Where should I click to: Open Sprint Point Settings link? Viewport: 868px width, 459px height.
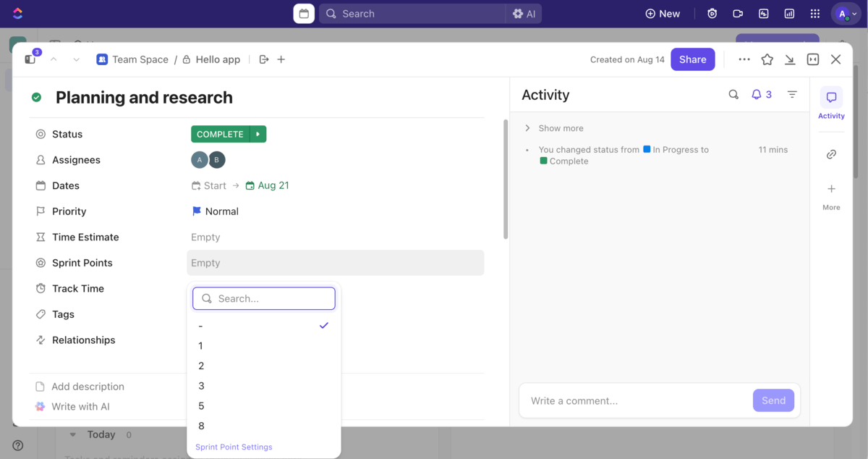tap(234, 447)
